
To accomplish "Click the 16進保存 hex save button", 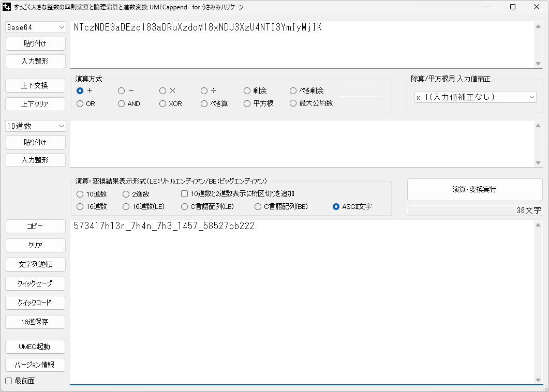I will point(35,322).
